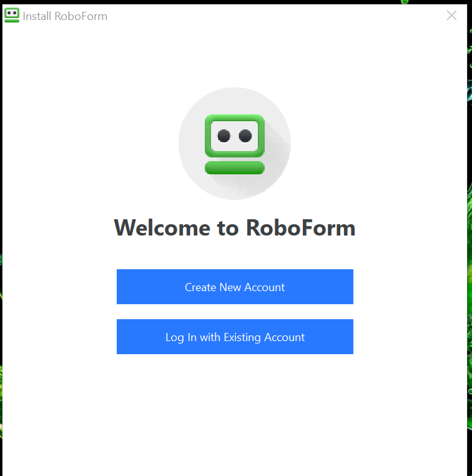Choose Log In with Existing Account
Screen dimensions: 472x476
point(235,337)
